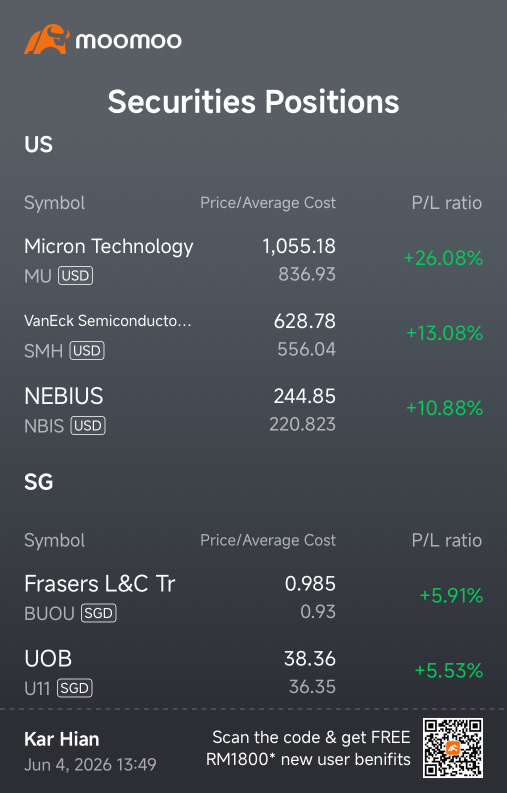Click the Kar Hian username

[x=62, y=739]
